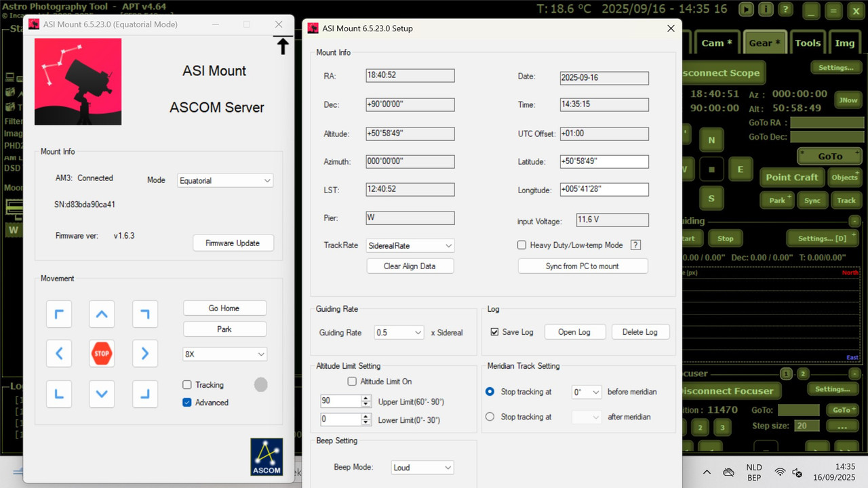The image size is (868, 488).
Task: Click the Open Log button
Action: click(x=574, y=332)
